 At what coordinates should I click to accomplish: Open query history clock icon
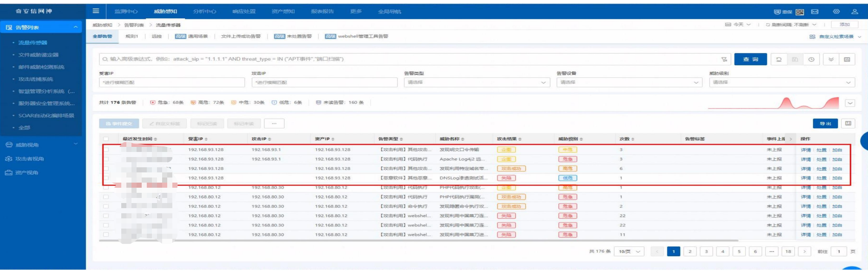811,59
